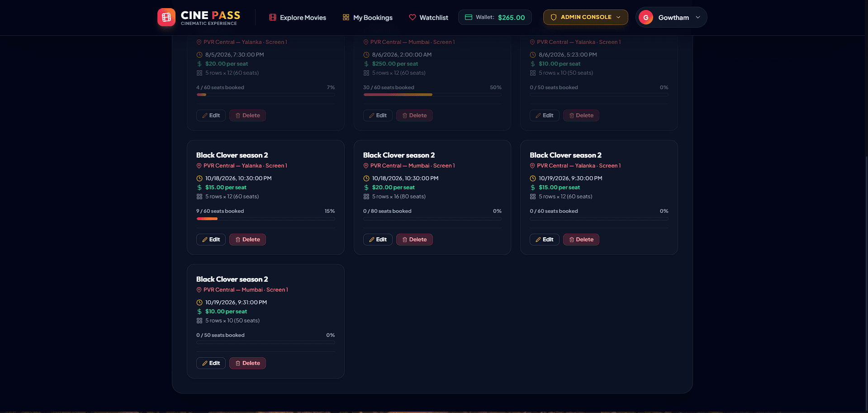This screenshot has width=868, height=413.
Task: Click the Cine Pass film logo icon
Action: (166, 17)
